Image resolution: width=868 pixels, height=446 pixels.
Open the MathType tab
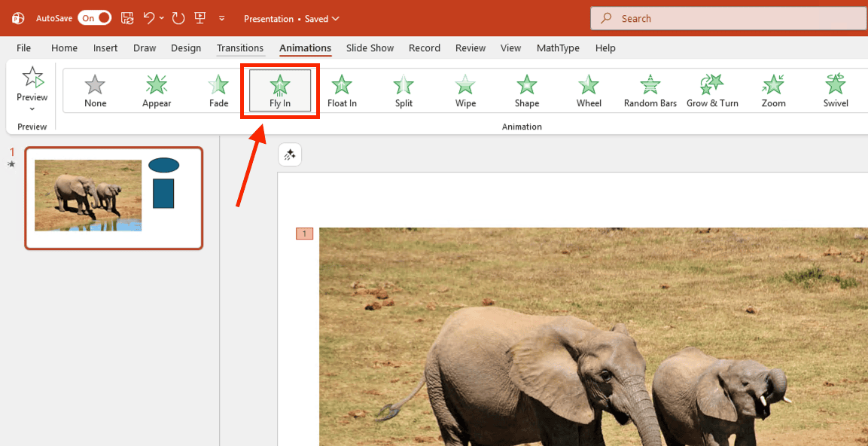tap(558, 47)
